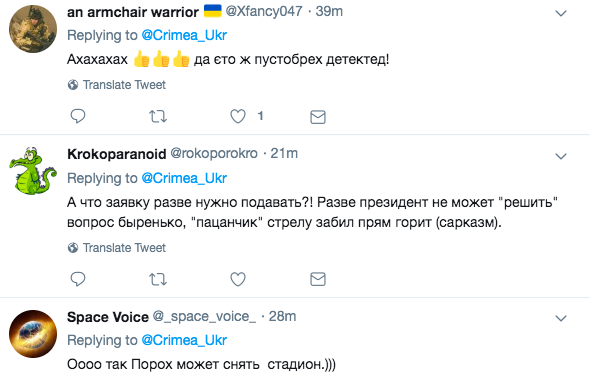Open more options chevron on Krokoparanoid tweet

tap(561, 156)
